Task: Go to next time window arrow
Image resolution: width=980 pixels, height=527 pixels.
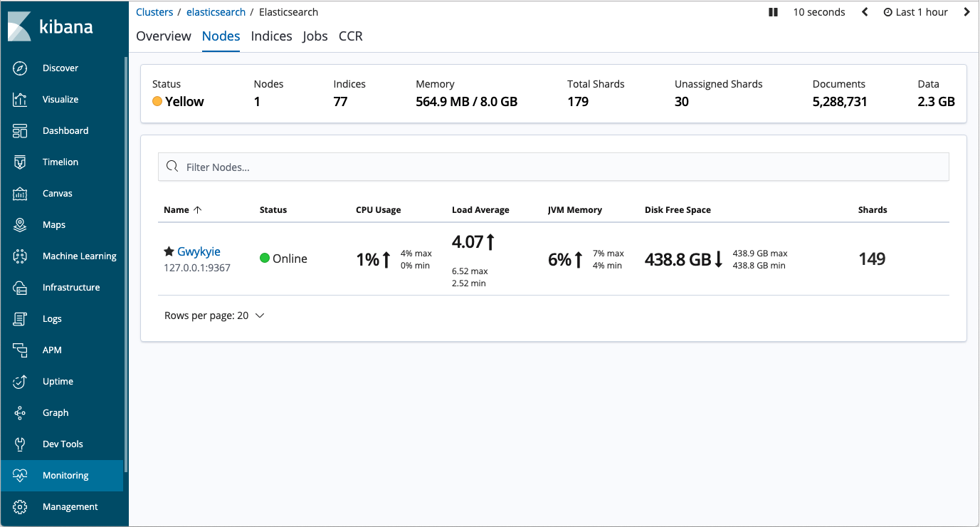Action: [966, 12]
